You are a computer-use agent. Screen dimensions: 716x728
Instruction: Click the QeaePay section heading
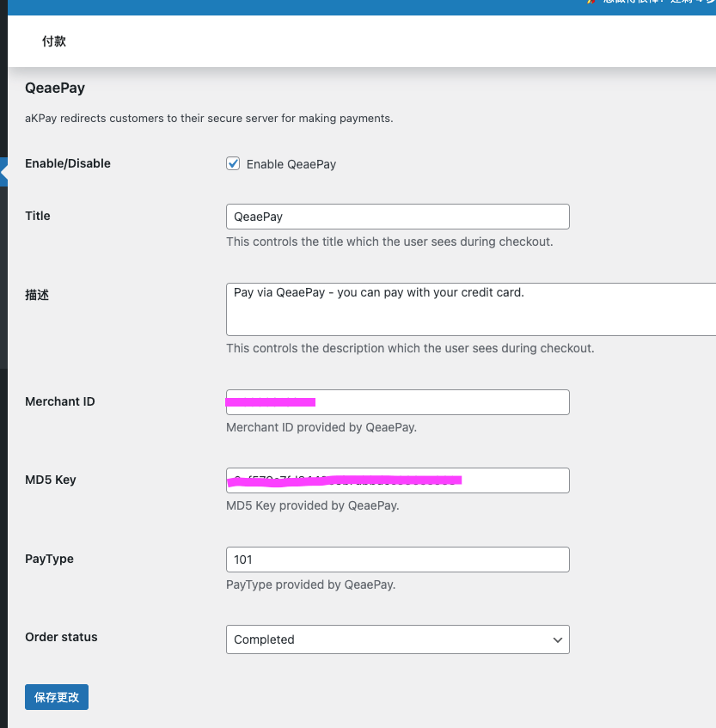tap(55, 88)
